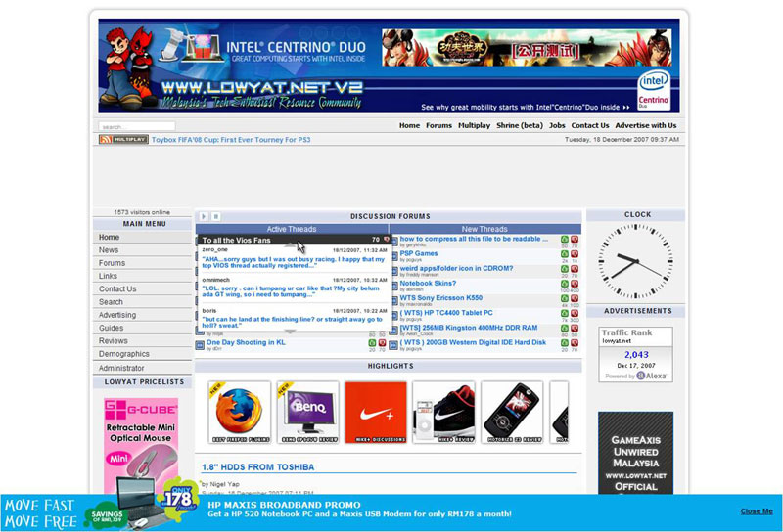Viewport: 783px width, 532px height.
Task: Click the orange RSS feed icon
Action: [x=106, y=139]
